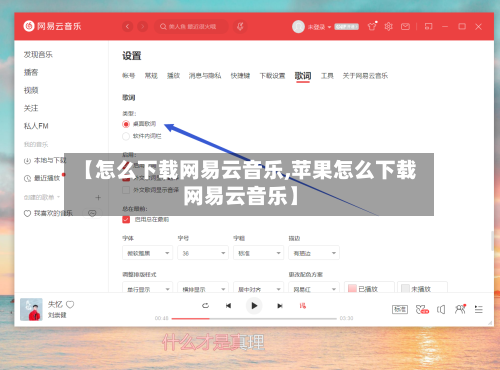The height and width of the screenshot is (370, 500).
Task: Expand the 未登录 account dropdown arrow
Action: 329,27
